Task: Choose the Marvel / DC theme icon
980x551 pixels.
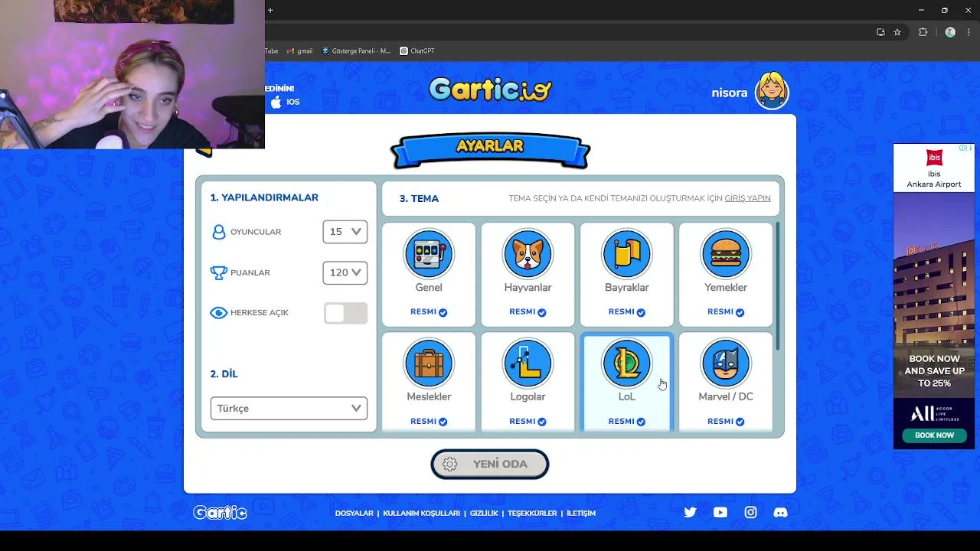Action: pos(726,364)
